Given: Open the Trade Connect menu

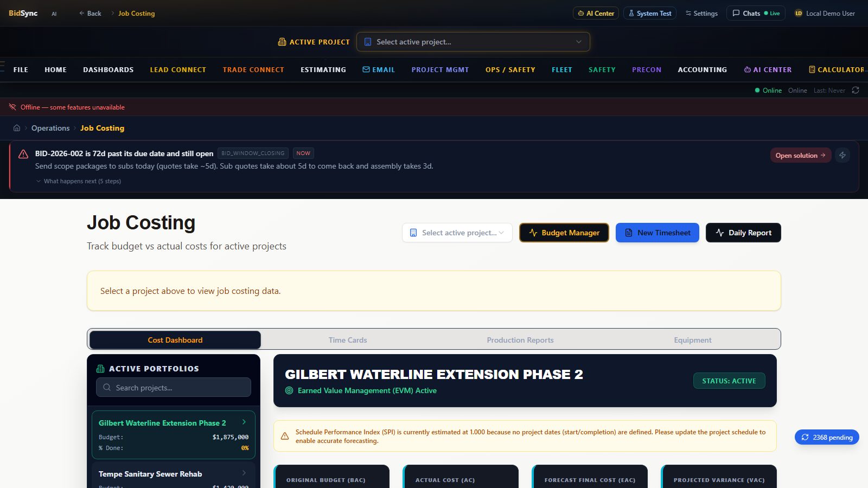Looking at the screenshot, I should click(x=253, y=69).
